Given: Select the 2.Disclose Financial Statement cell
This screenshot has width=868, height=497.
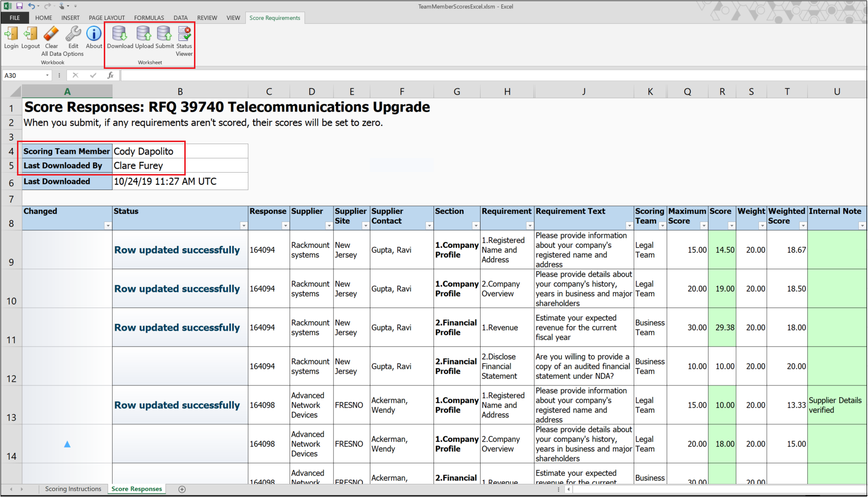Looking at the screenshot, I should point(507,366).
